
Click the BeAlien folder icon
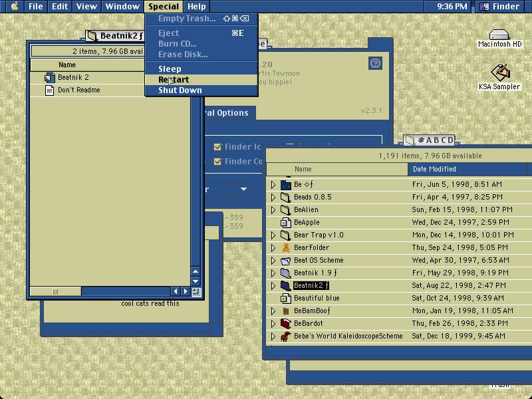tap(286, 210)
